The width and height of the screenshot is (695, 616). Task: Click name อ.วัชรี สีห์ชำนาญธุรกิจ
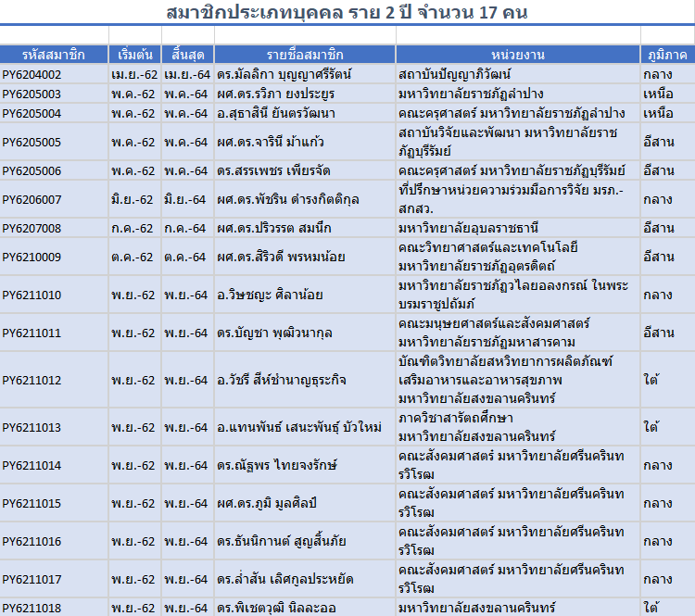click(x=282, y=380)
